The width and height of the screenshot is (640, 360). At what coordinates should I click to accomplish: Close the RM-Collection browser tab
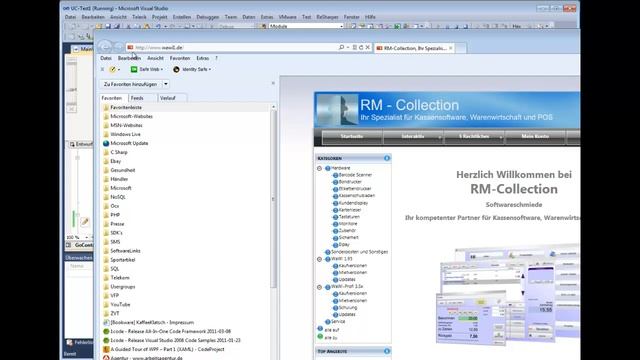click(x=451, y=48)
